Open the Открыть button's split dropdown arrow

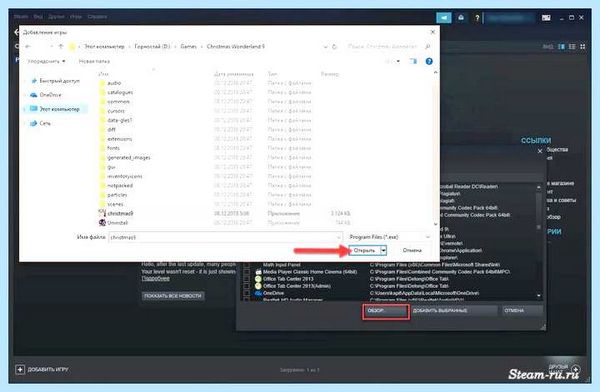coord(383,250)
